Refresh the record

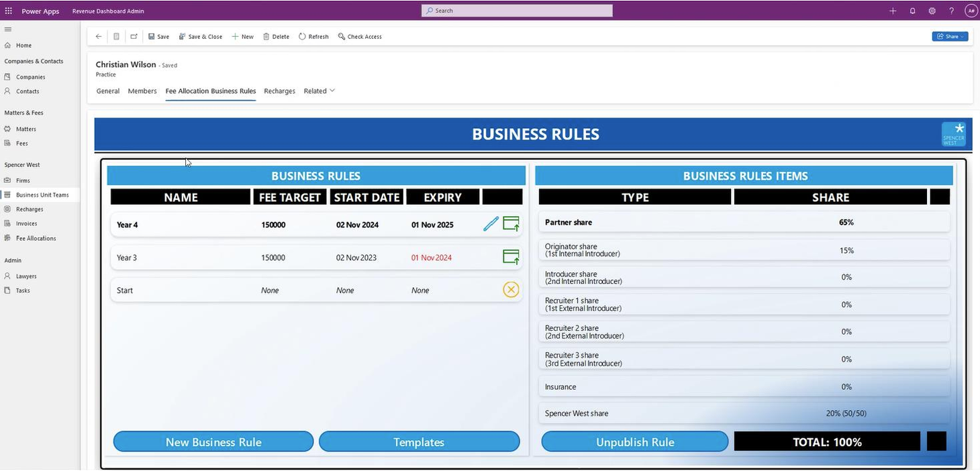(313, 36)
